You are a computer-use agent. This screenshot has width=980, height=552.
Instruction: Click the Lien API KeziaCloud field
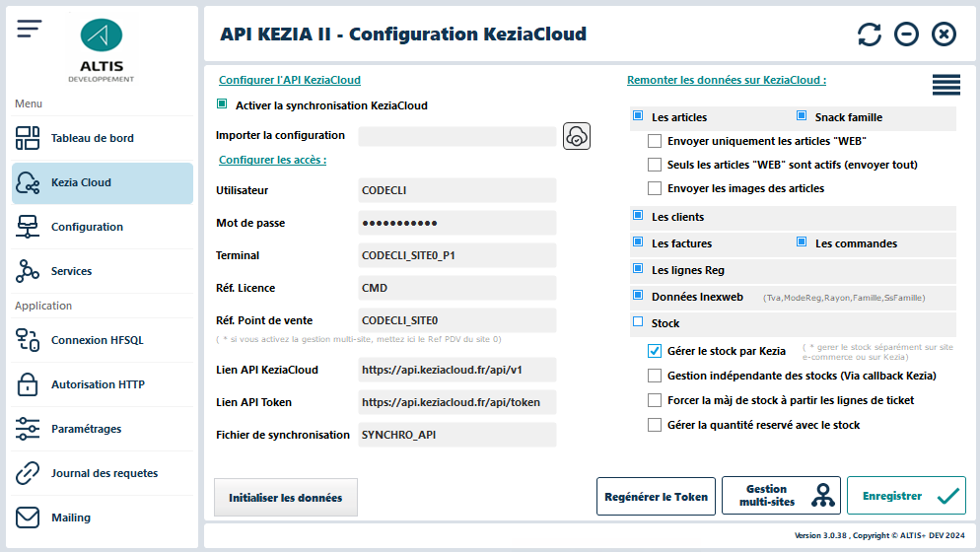tap(458, 370)
